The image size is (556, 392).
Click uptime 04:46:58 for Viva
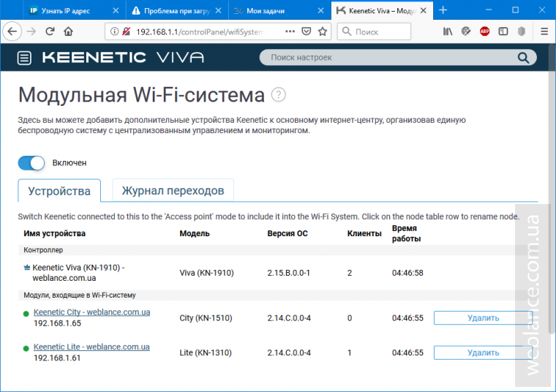click(x=407, y=273)
